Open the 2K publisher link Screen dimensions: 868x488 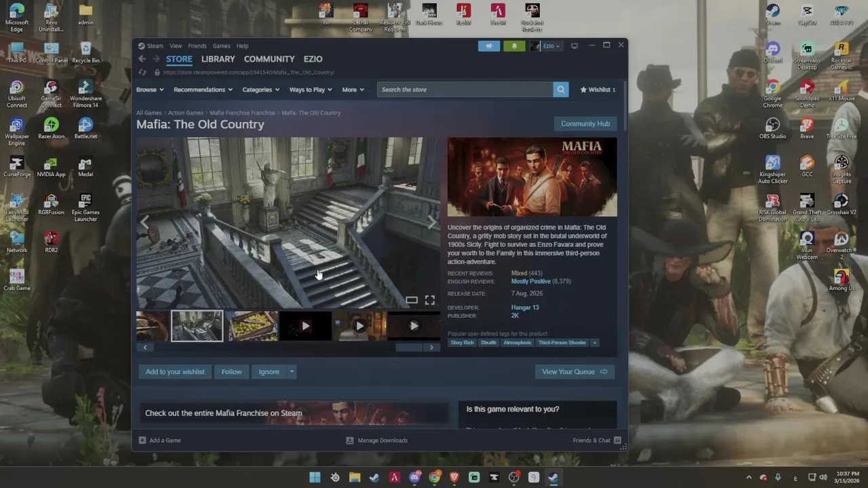pos(515,316)
